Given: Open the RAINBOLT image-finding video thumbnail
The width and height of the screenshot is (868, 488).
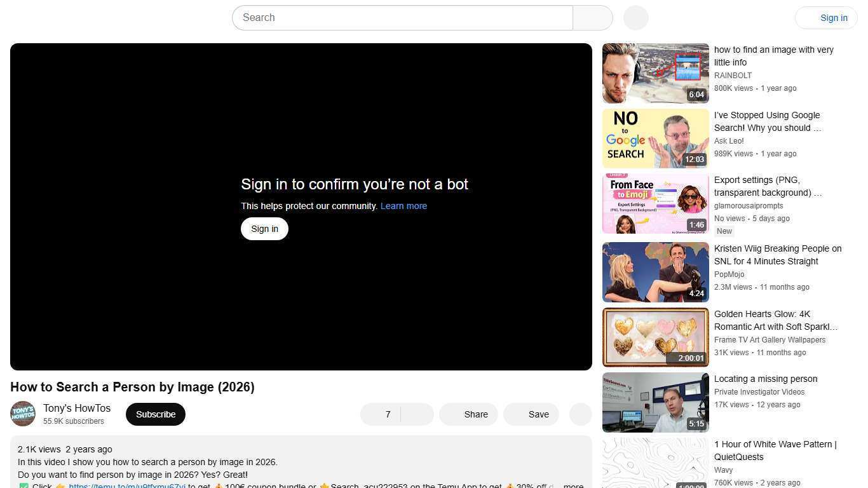Looking at the screenshot, I should tap(655, 72).
